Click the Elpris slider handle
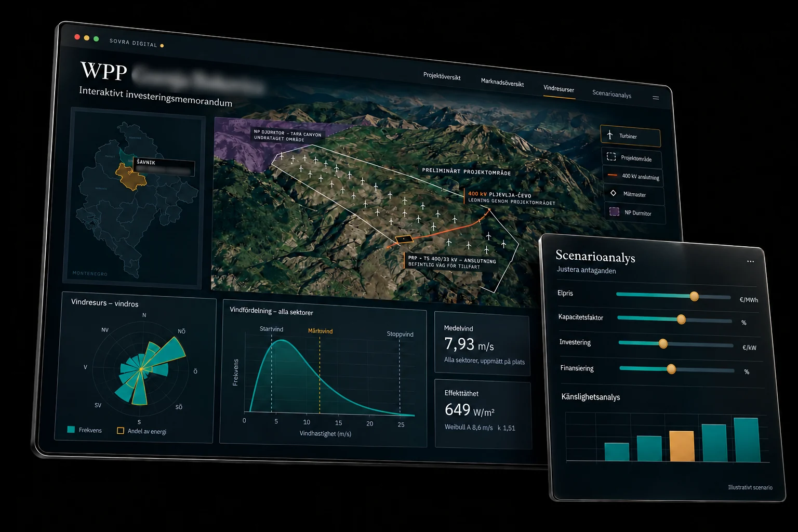The width and height of the screenshot is (798, 532). pyautogui.click(x=694, y=297)
